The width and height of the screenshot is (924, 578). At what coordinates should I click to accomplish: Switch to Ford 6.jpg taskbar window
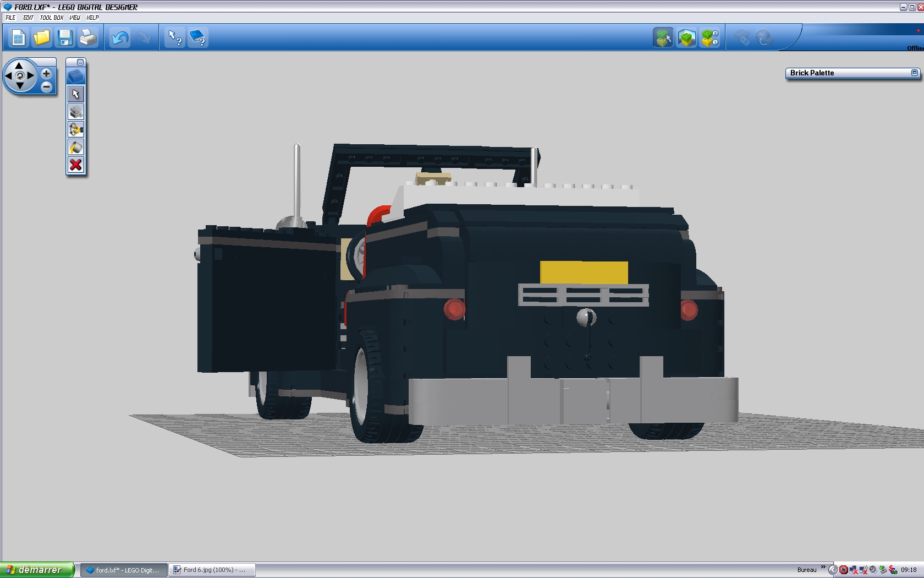coord(212,570)
